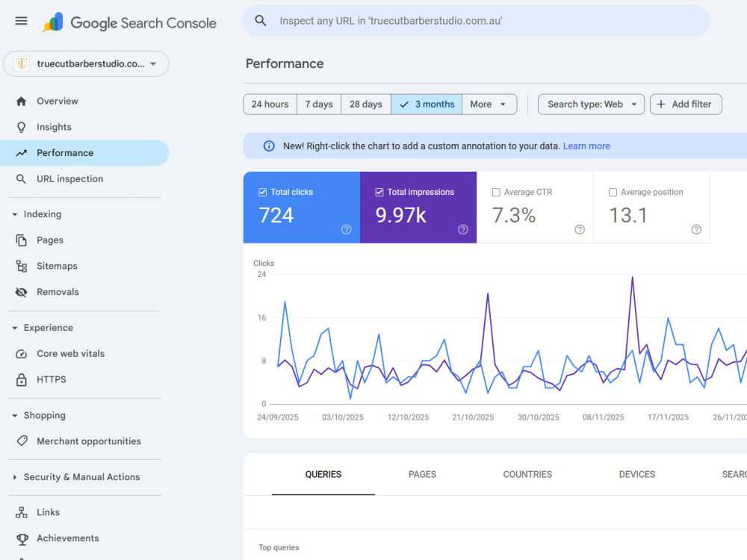Click the Achievements trophy icon
This screenshot has height=560, width=747.
(22, 538)
